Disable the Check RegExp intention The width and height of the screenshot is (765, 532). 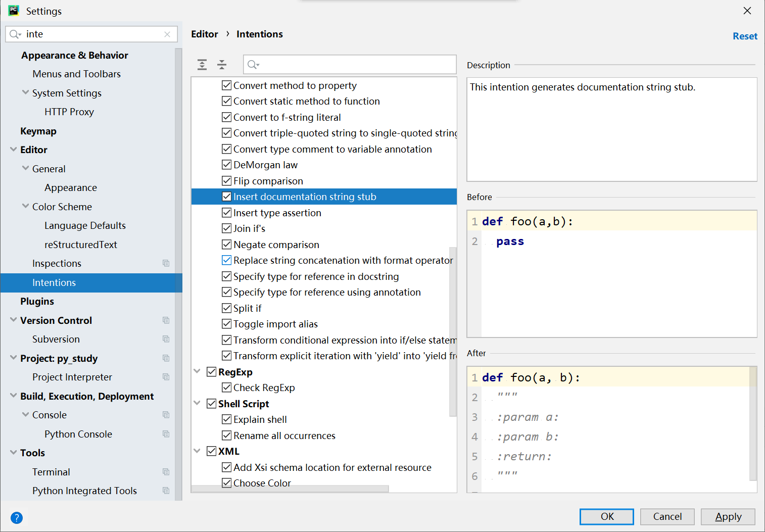[x=226, y=388]
